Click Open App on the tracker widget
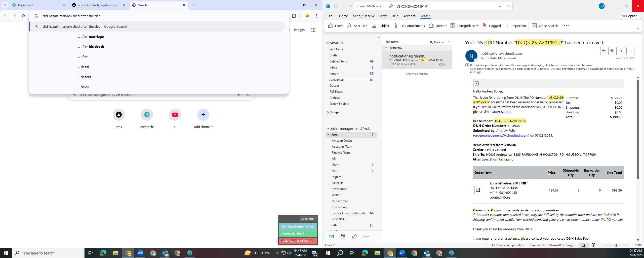Image resolution: width=644 pixels, height=258 pixels. coord(308,219)
